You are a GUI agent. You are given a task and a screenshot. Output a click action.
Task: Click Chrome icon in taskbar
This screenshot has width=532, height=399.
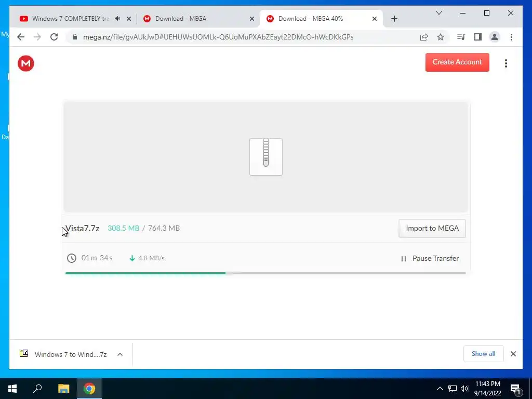[89, 389]
